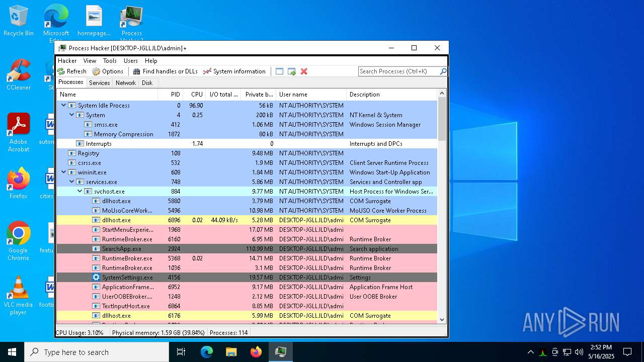Launch Firefox from the taskbar

[x=256, y=352]
